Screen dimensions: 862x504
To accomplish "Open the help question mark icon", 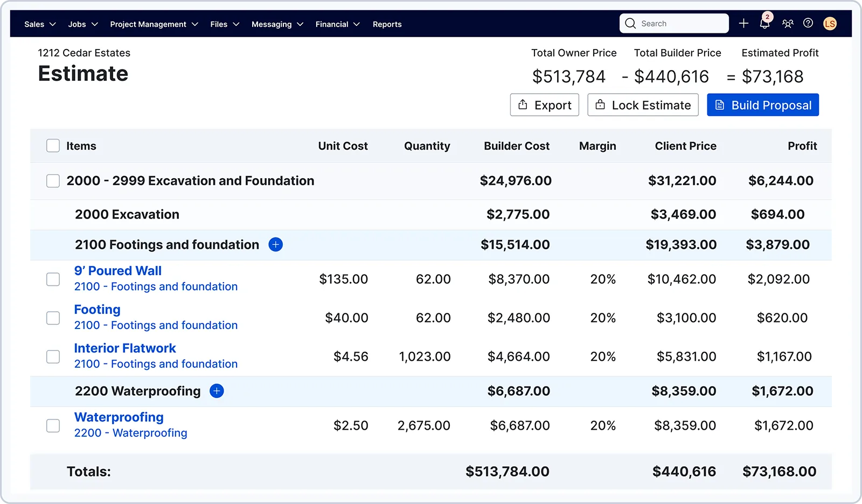I will point(808,23).
